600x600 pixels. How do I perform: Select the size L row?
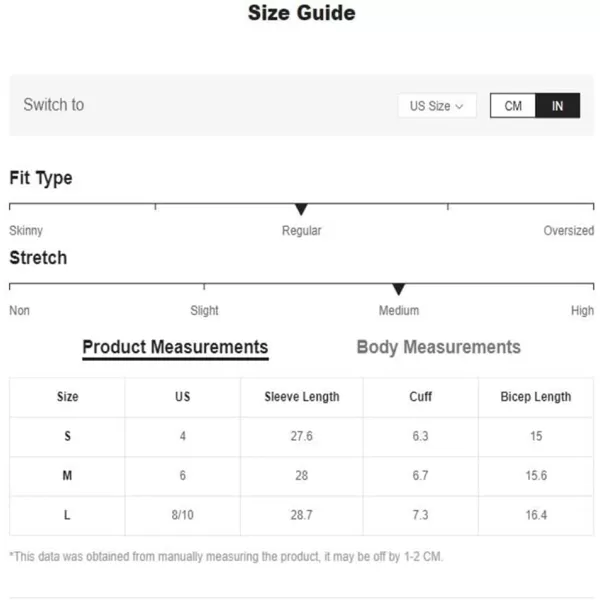point(67,515)
